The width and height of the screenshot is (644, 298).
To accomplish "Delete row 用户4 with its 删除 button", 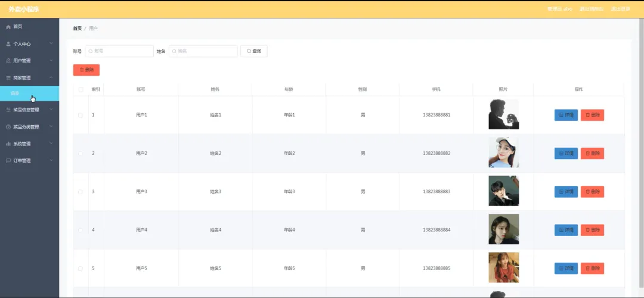I will click(592, 230).
